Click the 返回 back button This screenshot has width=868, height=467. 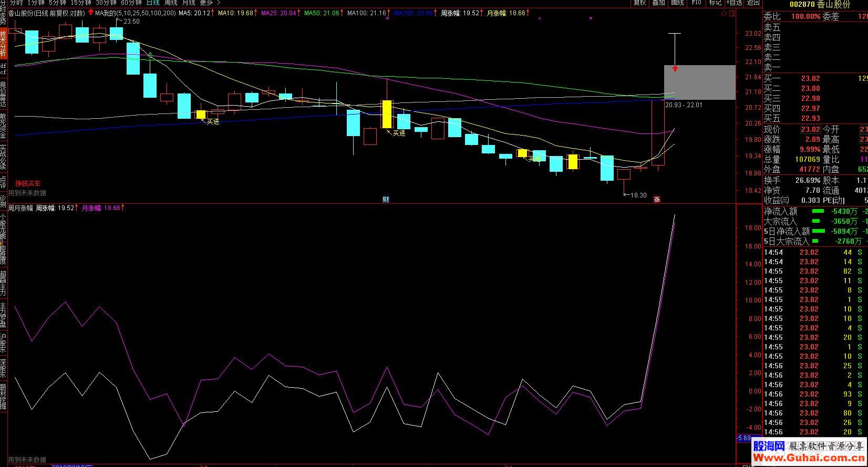(x=753, y=3)
